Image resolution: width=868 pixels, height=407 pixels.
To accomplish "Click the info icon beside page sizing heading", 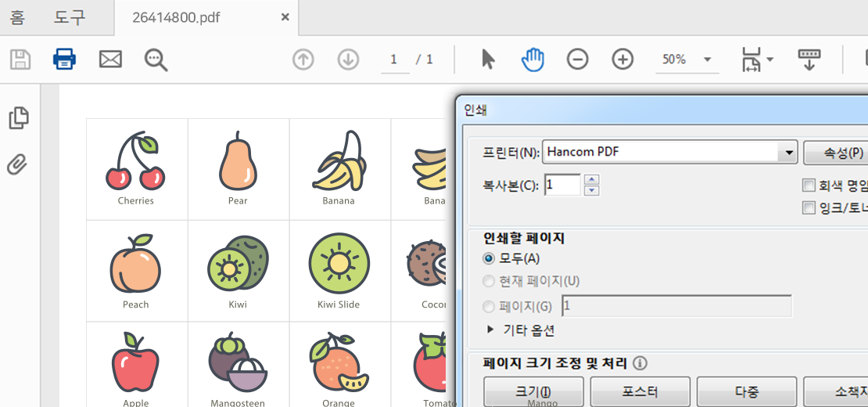I will point(640,364).
